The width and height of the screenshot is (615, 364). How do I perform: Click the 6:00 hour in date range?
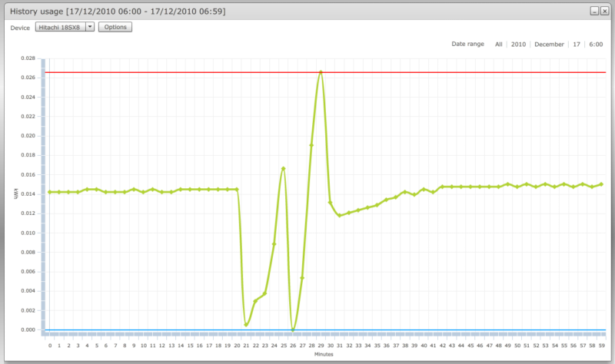pyautogui.click(x=596, y=45)
